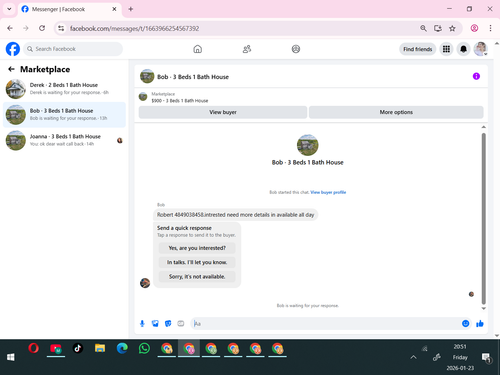Send quick response 'Yes, are you interested?'

pos(197,248)
